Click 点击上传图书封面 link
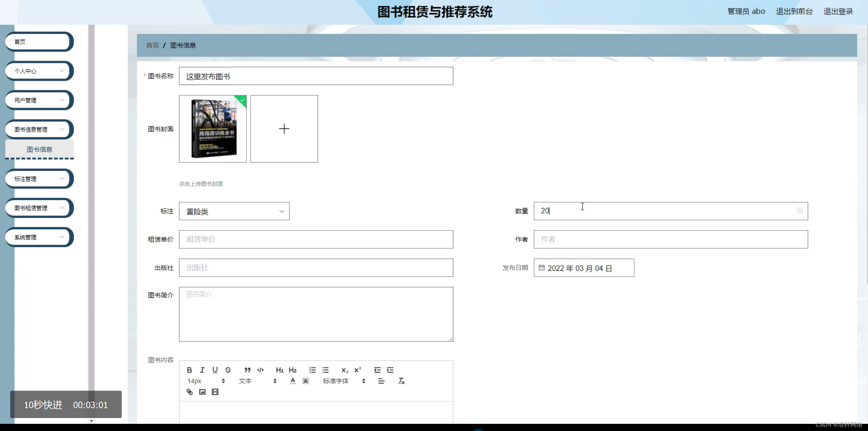The height and width of the screenshot is (431, 868). 201,183
